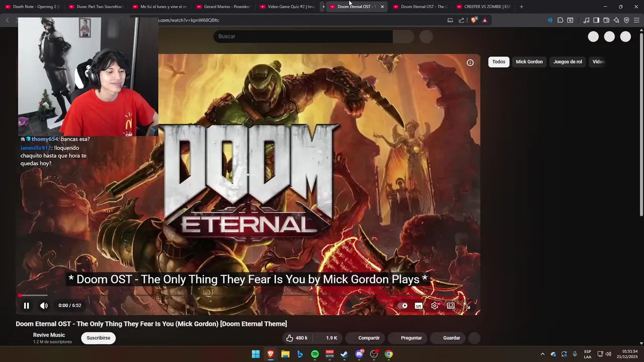Open Voicemeeter from the taskbar
This screenshot has height=362, width=644.
click(330, 354)
